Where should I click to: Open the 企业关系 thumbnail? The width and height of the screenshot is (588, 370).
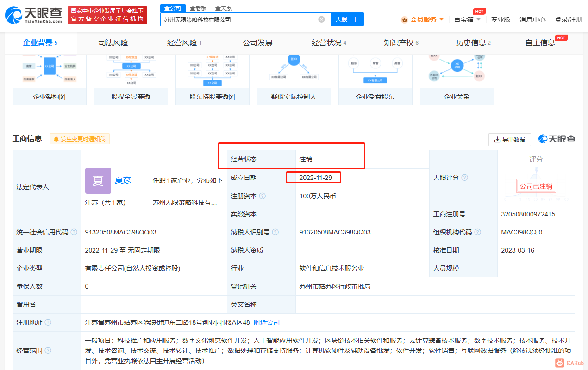(x=457, y=80)
